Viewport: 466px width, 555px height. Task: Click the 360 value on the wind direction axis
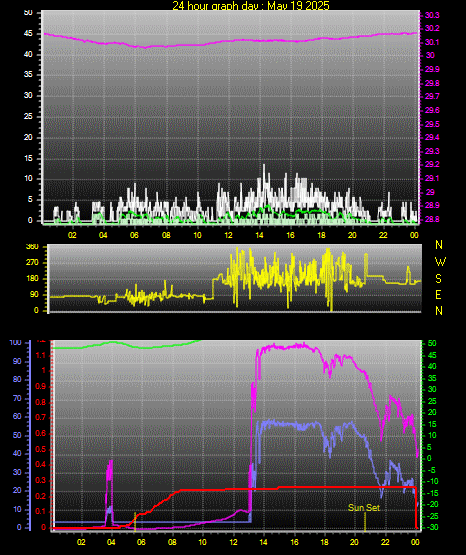(x=32, y=247)
